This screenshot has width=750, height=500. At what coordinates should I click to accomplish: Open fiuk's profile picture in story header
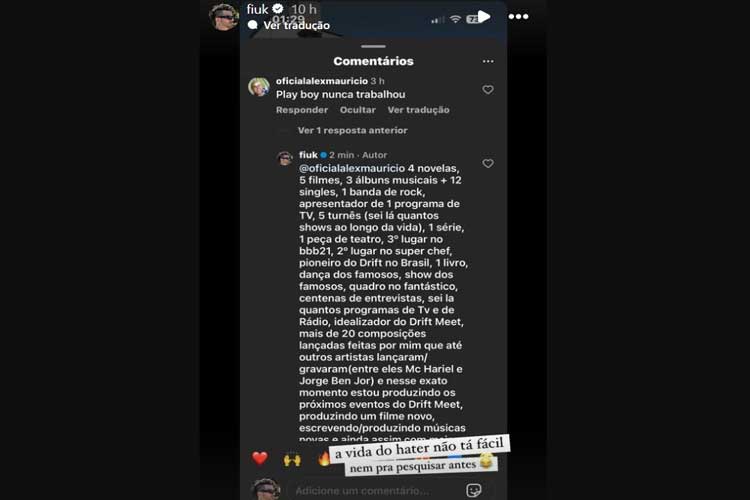click(x=224, y=17)
